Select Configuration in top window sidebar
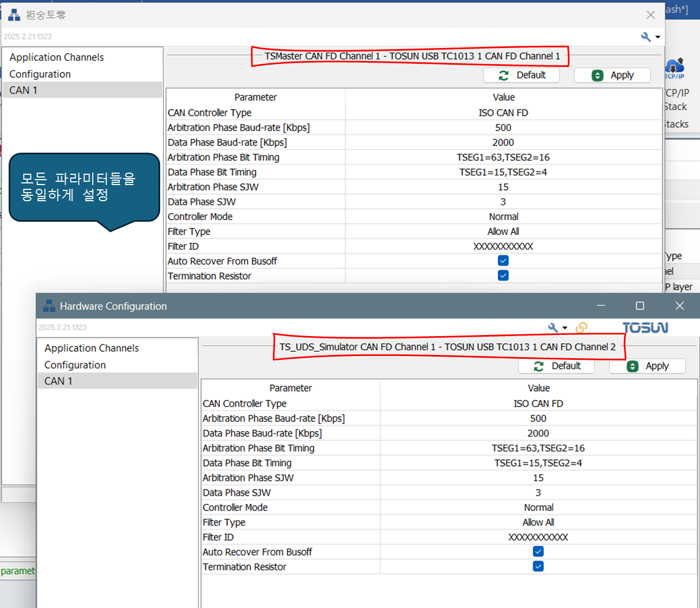The height and width of the screenshot is (608, 700). coord(40,74)
